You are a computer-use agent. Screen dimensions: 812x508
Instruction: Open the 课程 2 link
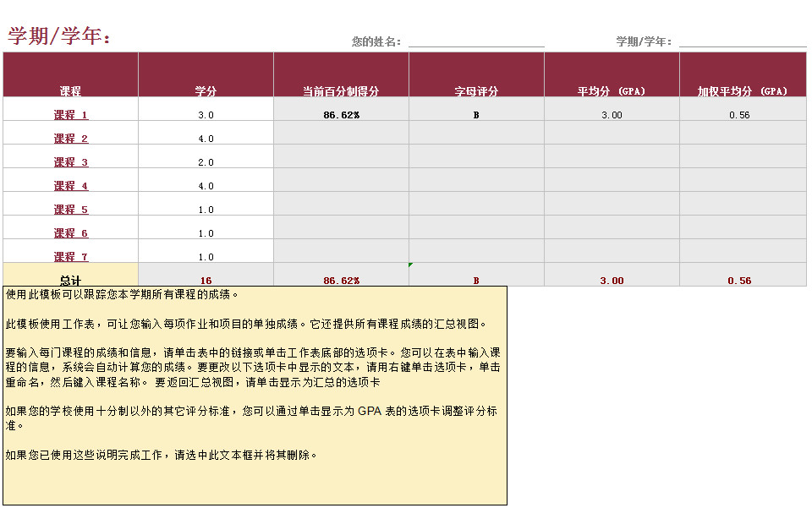pyautogui.click(x=70, y=139)
